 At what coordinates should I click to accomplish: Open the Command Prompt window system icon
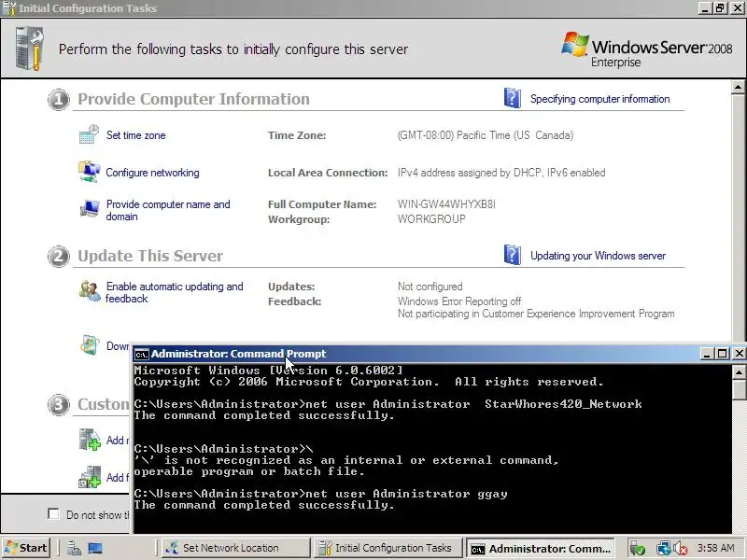141,354
